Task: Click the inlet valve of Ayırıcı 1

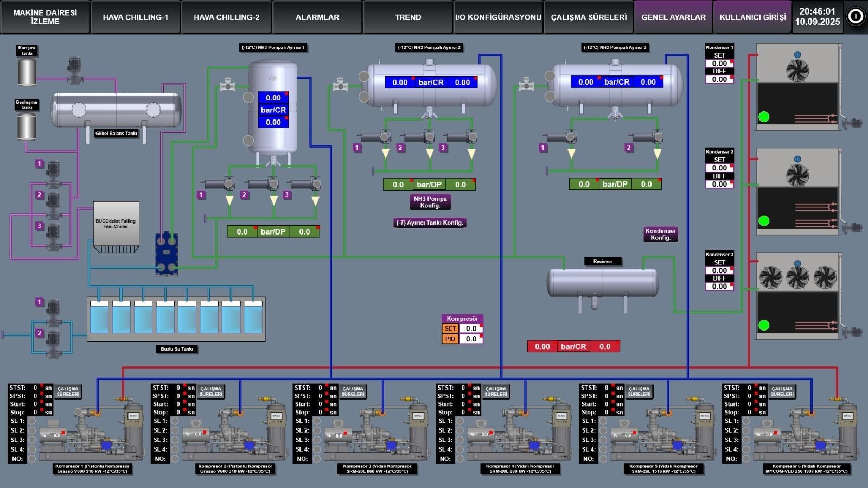Action: pyautogui.click(x=227, y=85)
